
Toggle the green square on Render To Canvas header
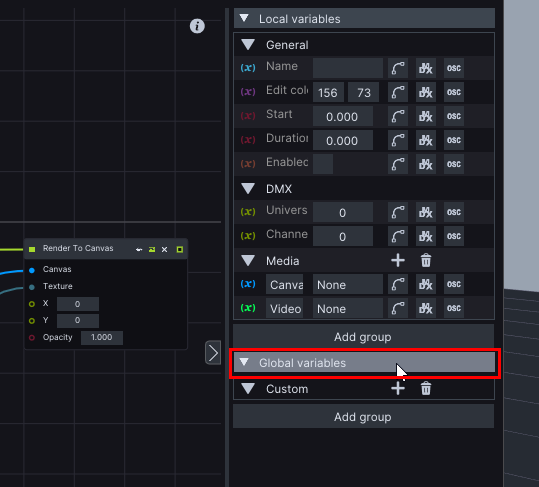pos(180,250)
